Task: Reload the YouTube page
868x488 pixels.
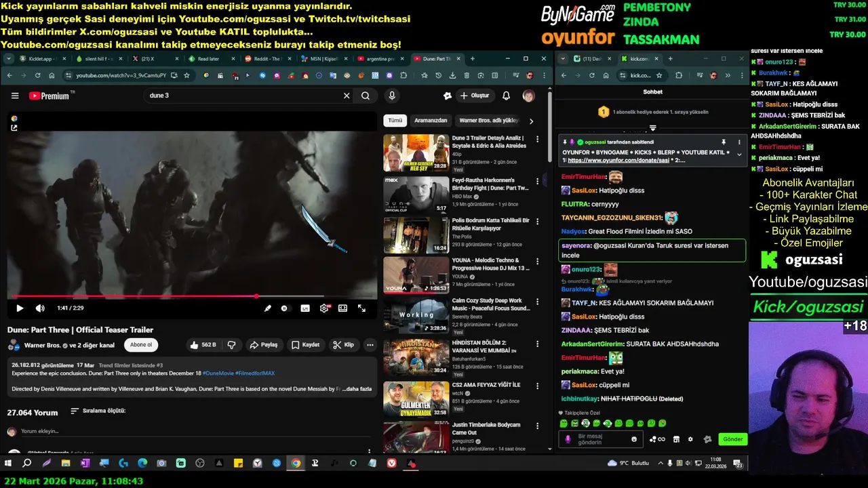Action: pos(37,75)
